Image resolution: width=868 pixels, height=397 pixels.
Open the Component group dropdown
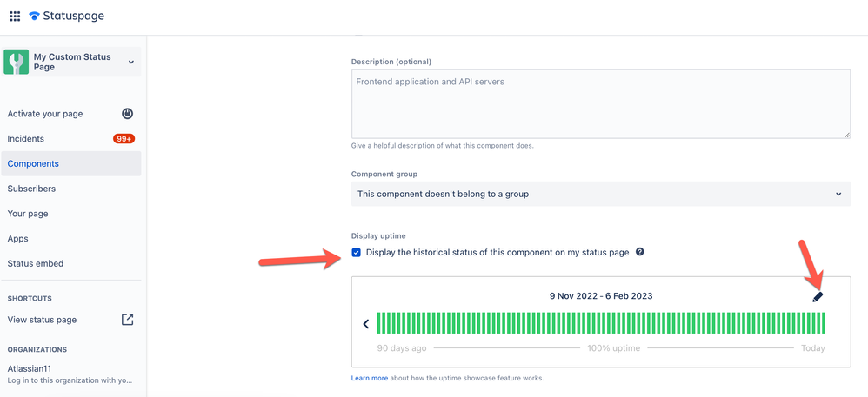tap(601, 194)
